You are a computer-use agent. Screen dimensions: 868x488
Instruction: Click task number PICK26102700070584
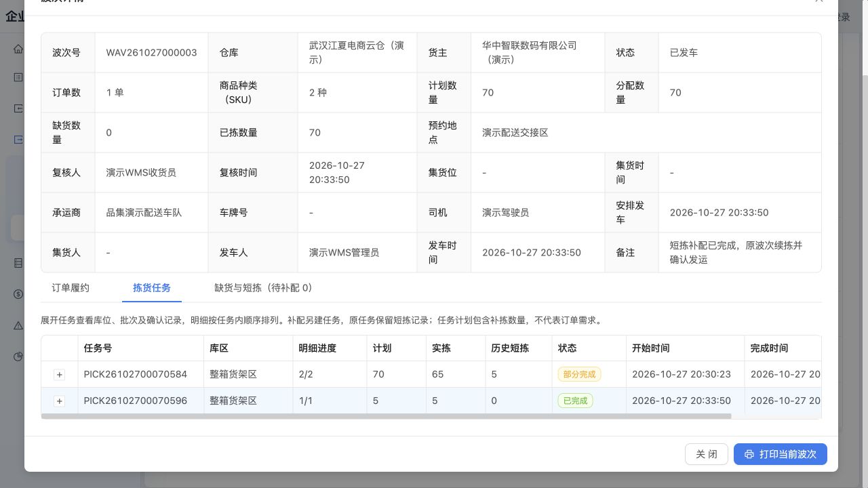pos(136,374)
